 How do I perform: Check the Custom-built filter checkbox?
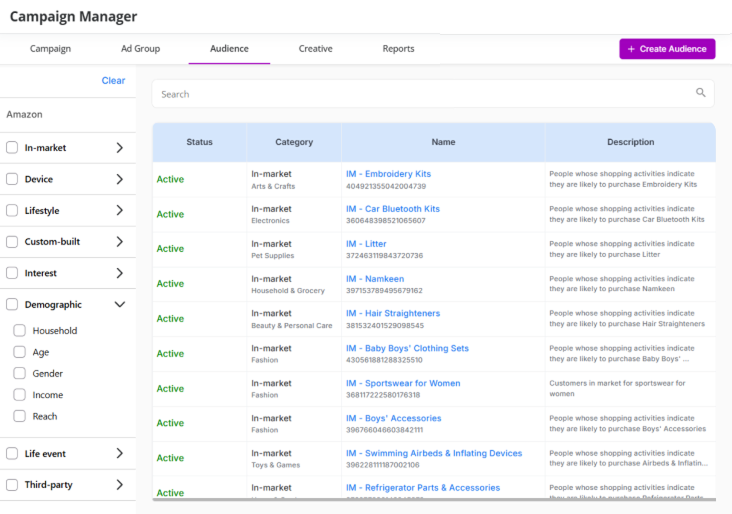click(12, 242)
